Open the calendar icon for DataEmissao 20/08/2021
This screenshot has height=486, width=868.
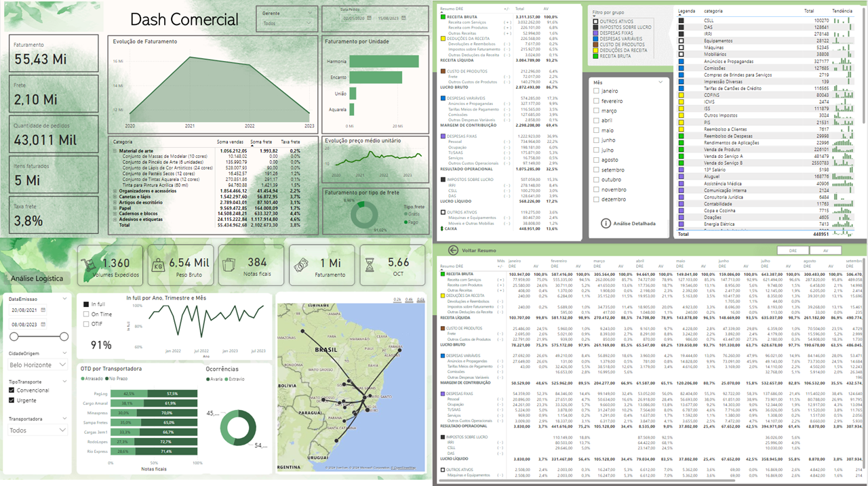pos(43,310)
